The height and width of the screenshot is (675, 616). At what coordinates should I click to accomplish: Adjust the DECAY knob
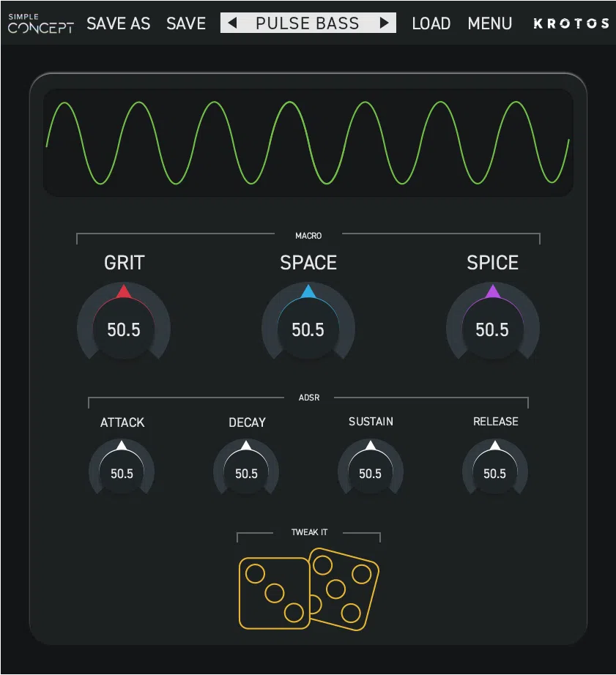(x=246, y=469)
